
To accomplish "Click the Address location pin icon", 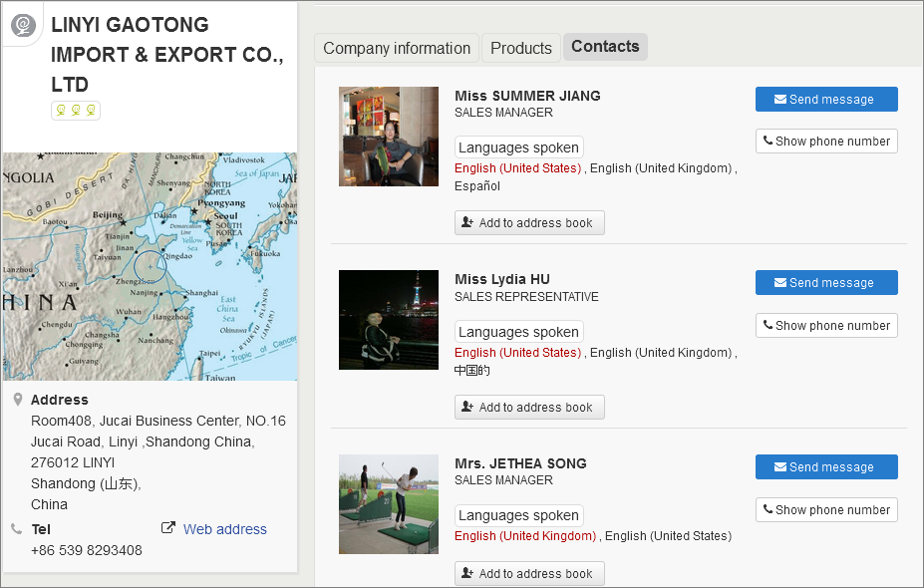I will click(18, 400).
